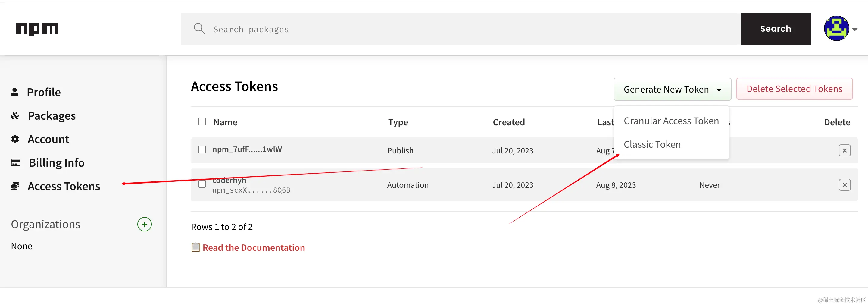Click the Aug 8, 2023 date cell
Image resolution: width=868 pixels, height=305 pixels.
[616, 185]
